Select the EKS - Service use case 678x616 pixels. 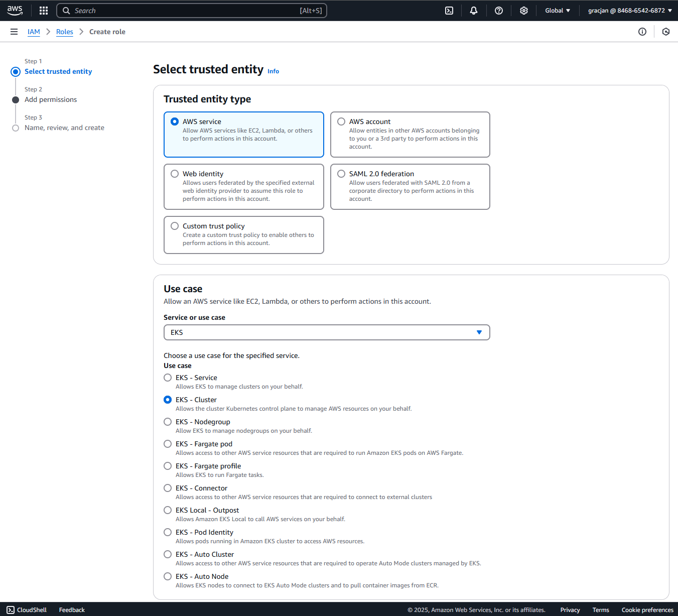pos(168,378)
